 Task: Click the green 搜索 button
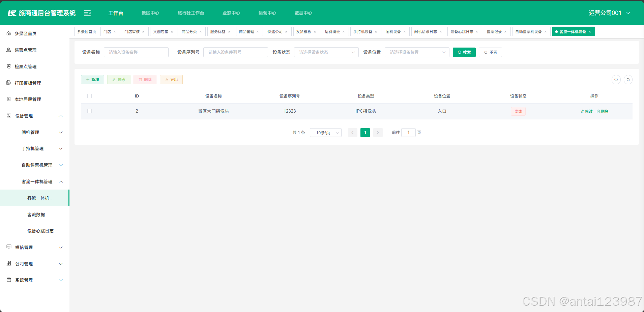(x=464, y=52)
